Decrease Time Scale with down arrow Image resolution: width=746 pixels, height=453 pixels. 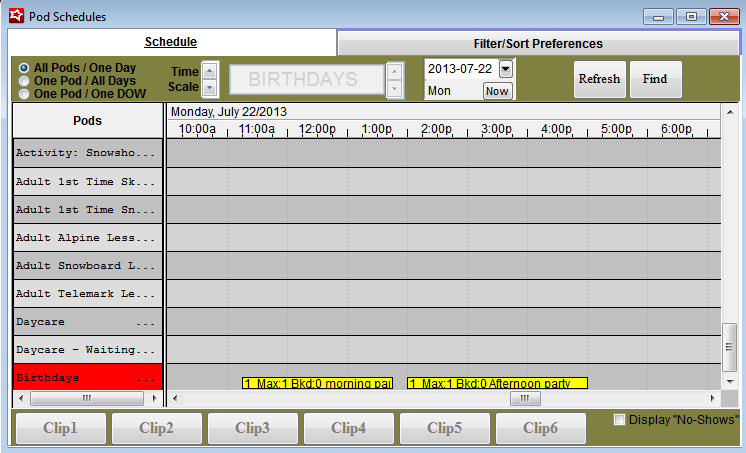pyautogui.click(x=209, y=88)
